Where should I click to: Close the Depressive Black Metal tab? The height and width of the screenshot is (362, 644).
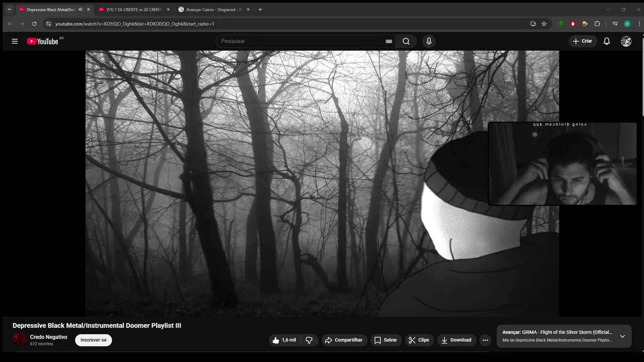[89, 10]
